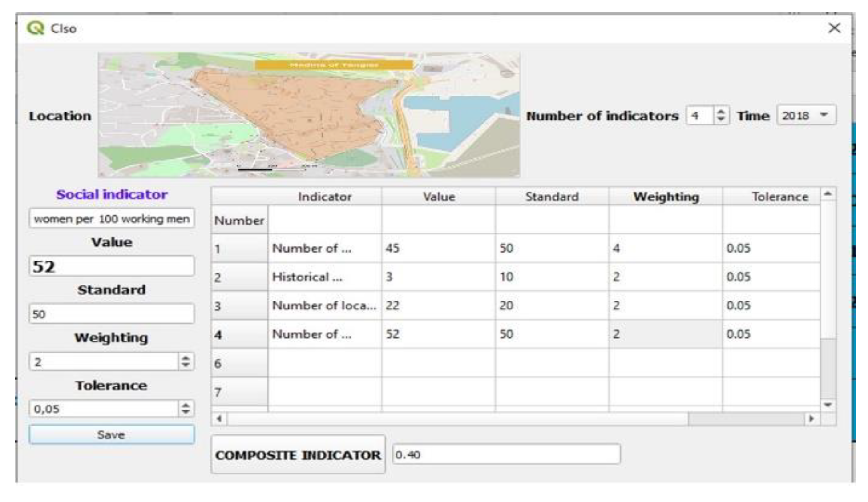The image size is (868, 502).
Task: Increase the Weighting spinner value
Action: (x=186, y=358)
